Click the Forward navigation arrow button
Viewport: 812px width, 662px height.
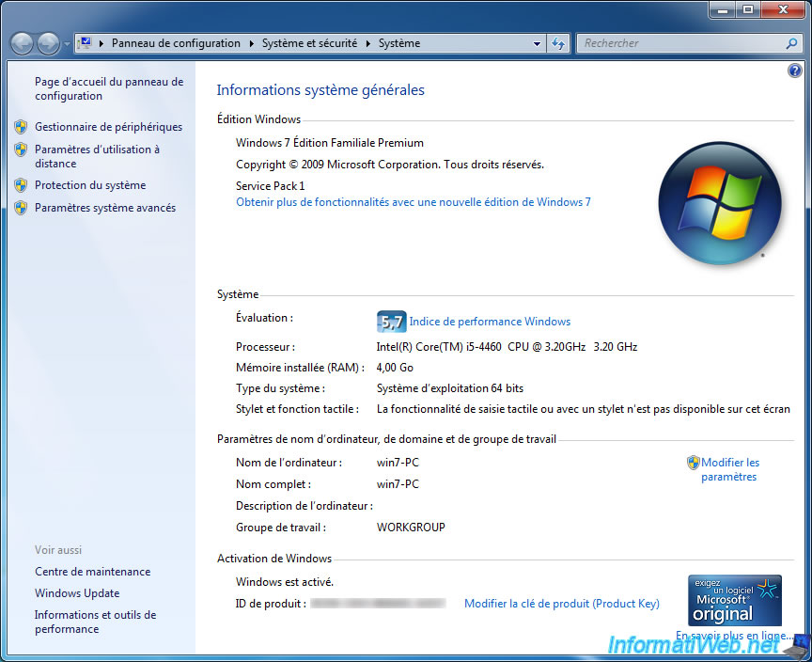click(x=48, y=43)
